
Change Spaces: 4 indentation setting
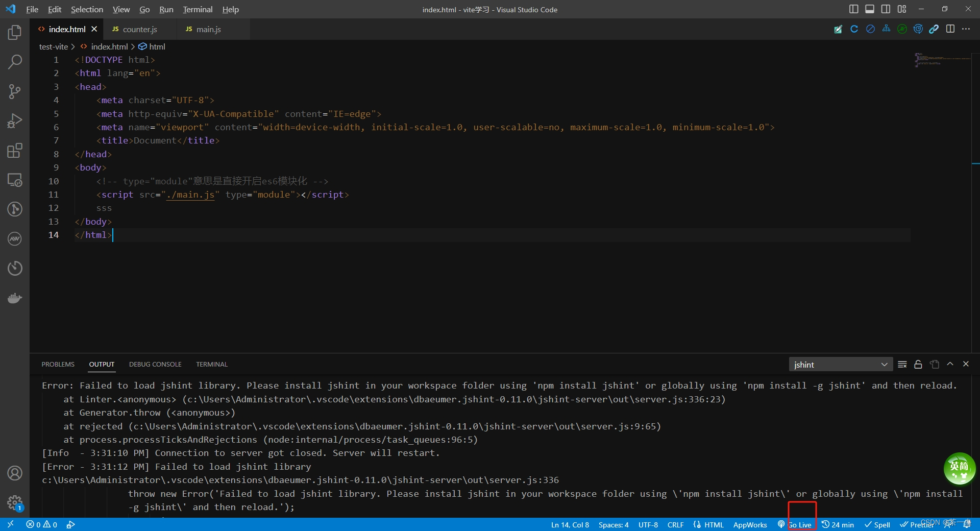[614, 525]
